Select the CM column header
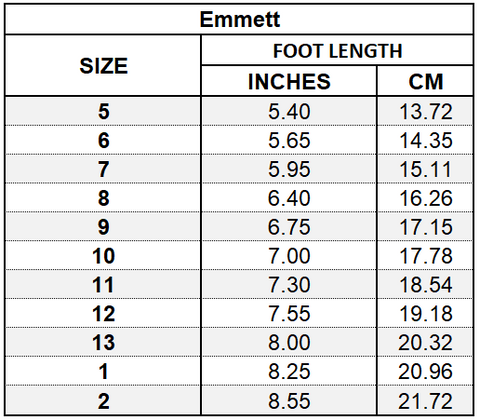The width and height of the screenshot is (480, 420). pos(426,81)
